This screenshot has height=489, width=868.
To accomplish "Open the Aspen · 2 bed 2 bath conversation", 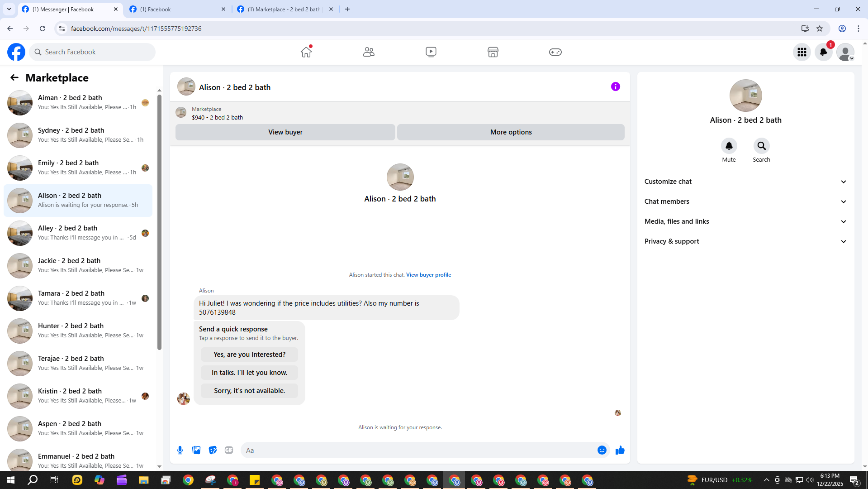I will 78,429.
